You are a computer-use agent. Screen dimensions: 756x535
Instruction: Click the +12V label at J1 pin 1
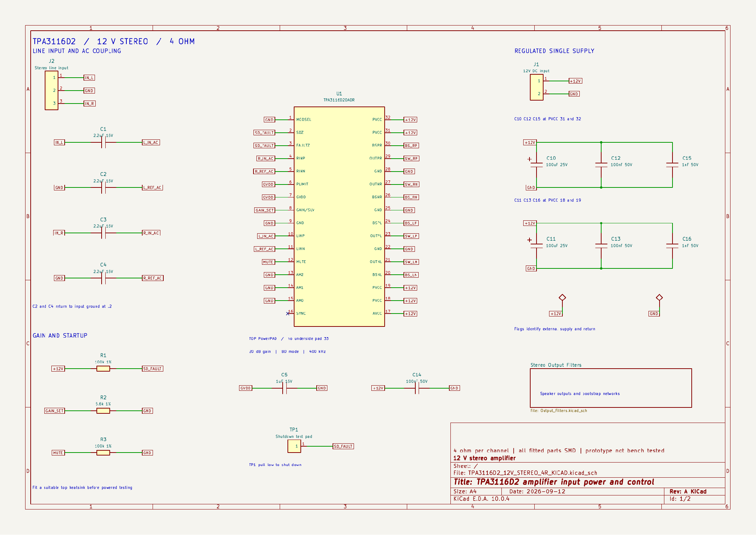[x=575, y=81]
